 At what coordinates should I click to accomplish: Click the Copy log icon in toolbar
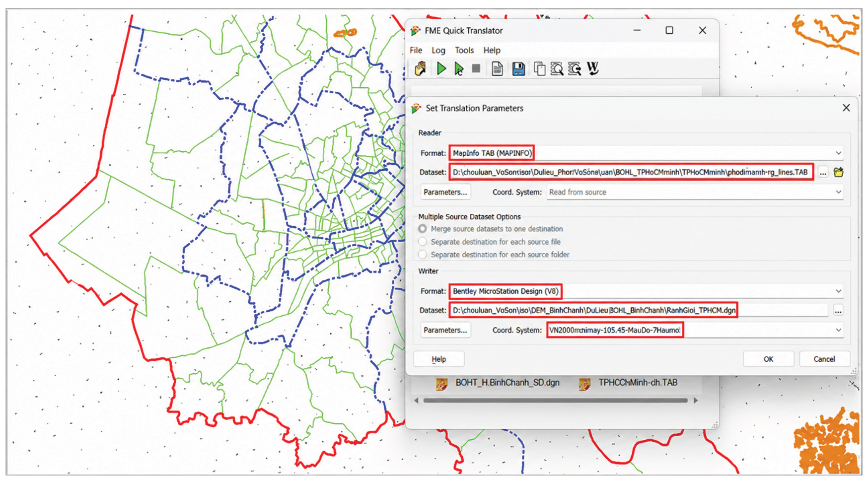click(x=539, y=69)
